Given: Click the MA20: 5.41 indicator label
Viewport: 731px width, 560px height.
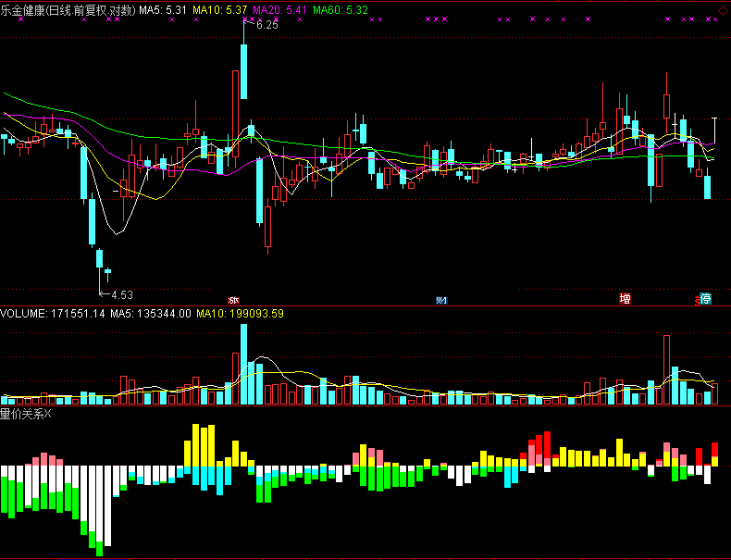Looking at the screenshot, I should tap(279, 10).
